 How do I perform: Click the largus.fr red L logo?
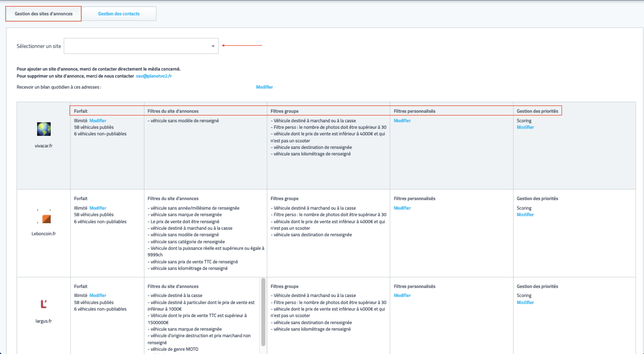pos(44,304)
